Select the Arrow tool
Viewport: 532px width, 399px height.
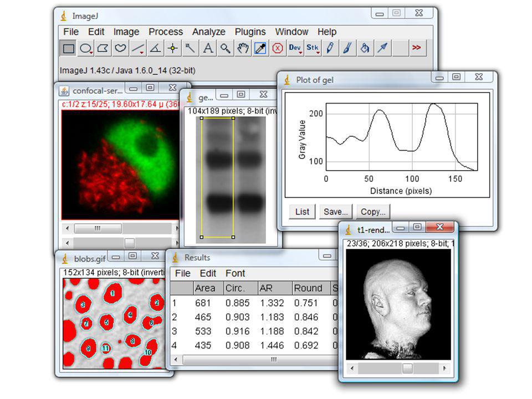(382, 48)
